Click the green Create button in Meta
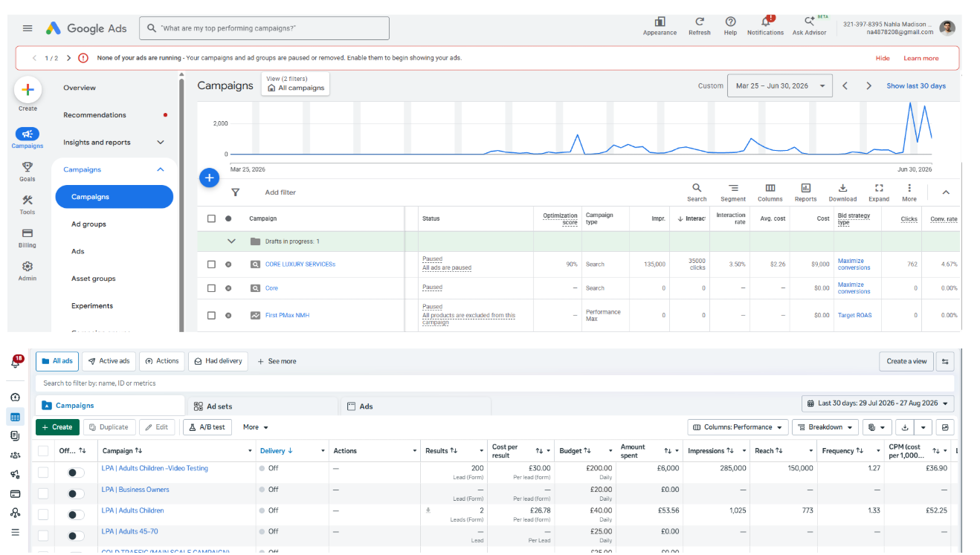This screenshot has width=980, height=555. point(57,427)
